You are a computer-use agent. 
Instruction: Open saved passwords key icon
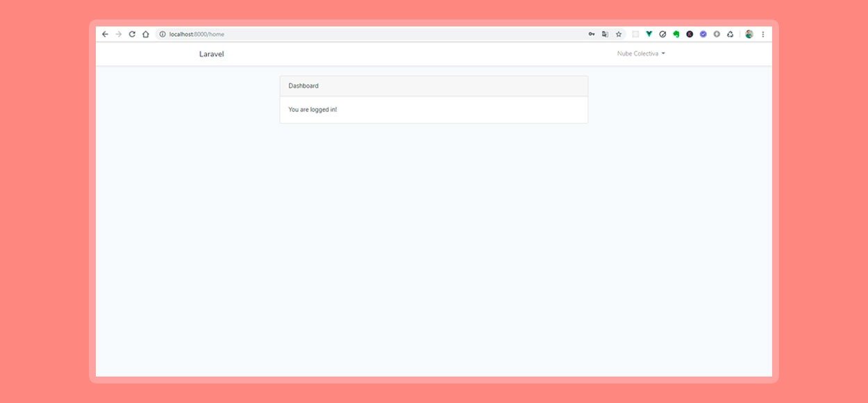592,34
